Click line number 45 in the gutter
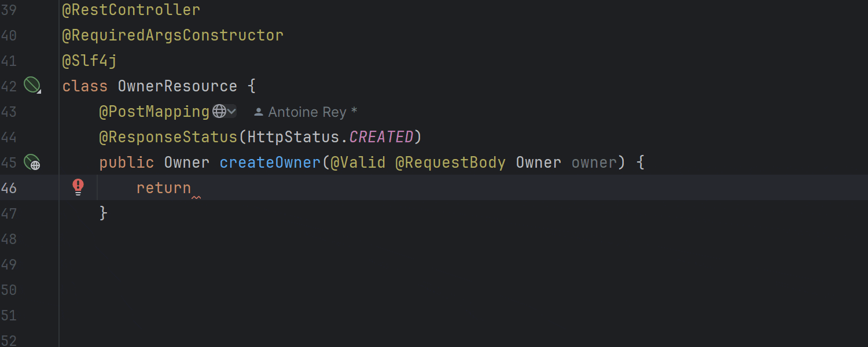Viewport: 868px width, 347px height. pyautogui.click(x=9, y=163)
